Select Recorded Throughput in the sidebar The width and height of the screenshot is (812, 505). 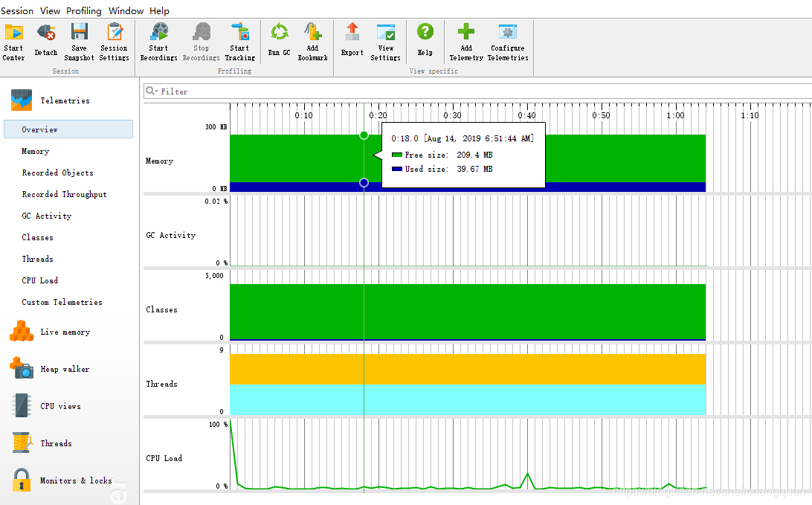(x=64, y=194)
